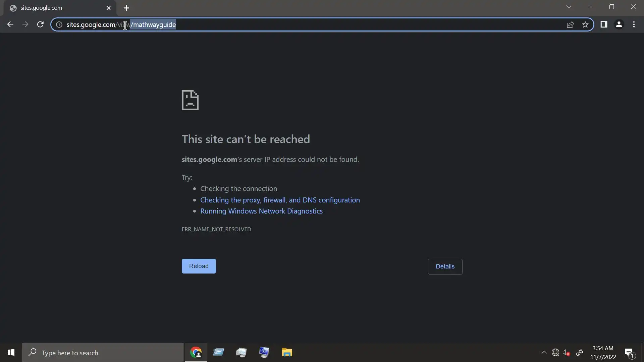This screenshot has width=644, height=362.
Task: Bookmark this tab with star icon
Action: tap(585, 24)
